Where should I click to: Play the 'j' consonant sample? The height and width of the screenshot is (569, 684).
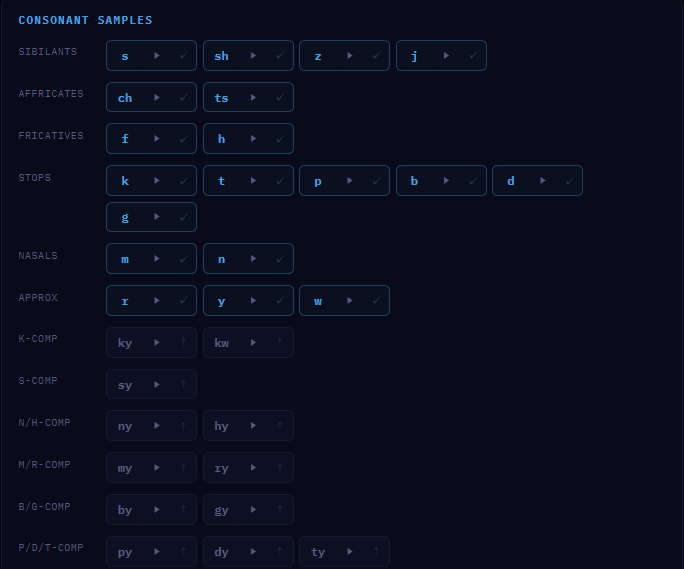pyautogui.click(x=446, y=56)
